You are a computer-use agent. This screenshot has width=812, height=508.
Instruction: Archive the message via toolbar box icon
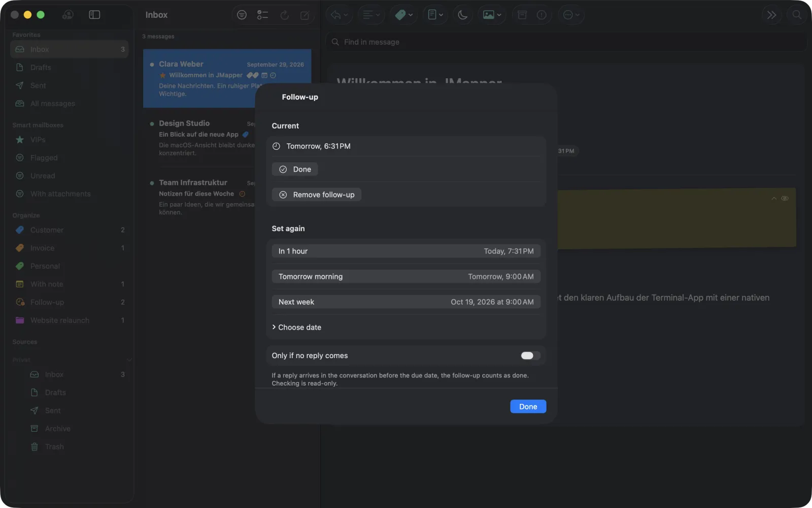pos(522,15)
